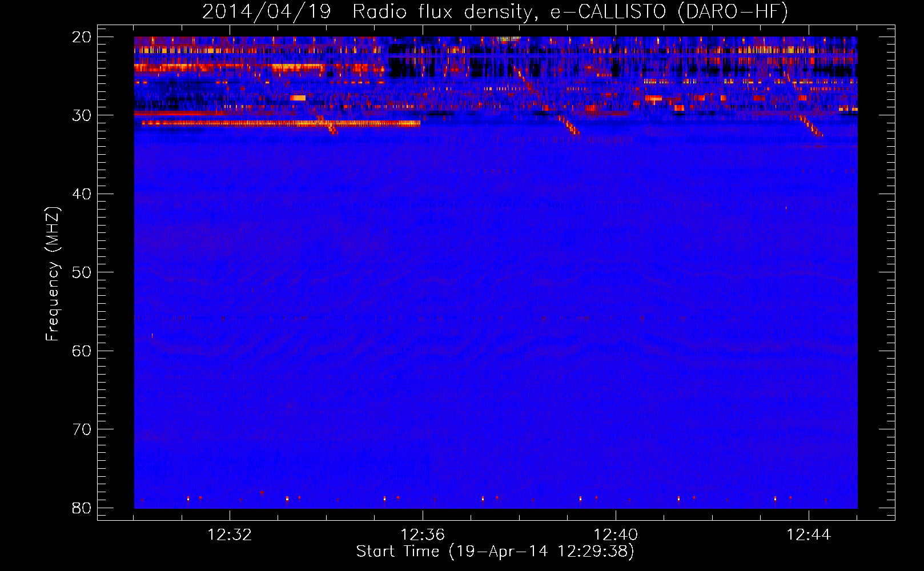Click the frequency axis value '30'
The height and width of the screenshot is (571, 924).
pos(82,115)
